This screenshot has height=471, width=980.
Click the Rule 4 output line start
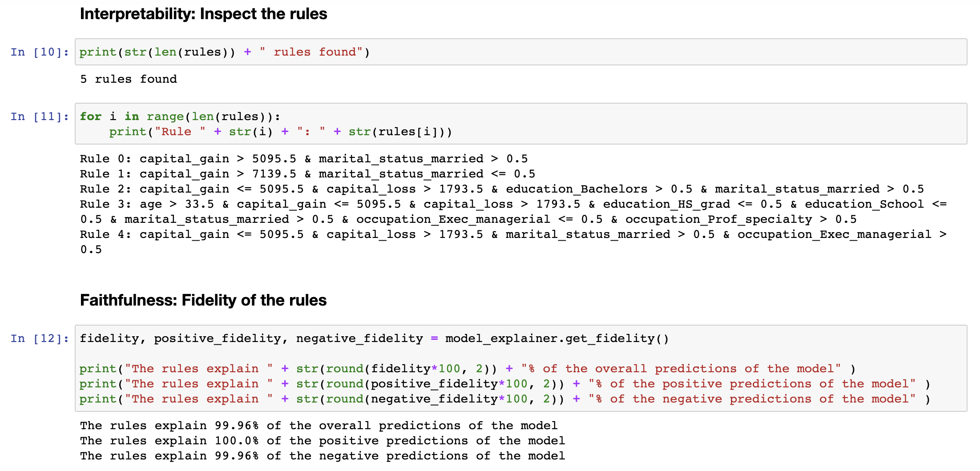[513, 234]
